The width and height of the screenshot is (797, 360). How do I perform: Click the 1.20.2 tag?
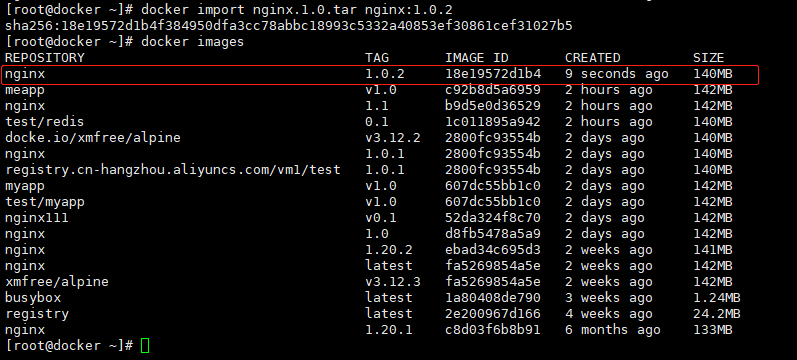pyautogui.click(x=389, y=250)
